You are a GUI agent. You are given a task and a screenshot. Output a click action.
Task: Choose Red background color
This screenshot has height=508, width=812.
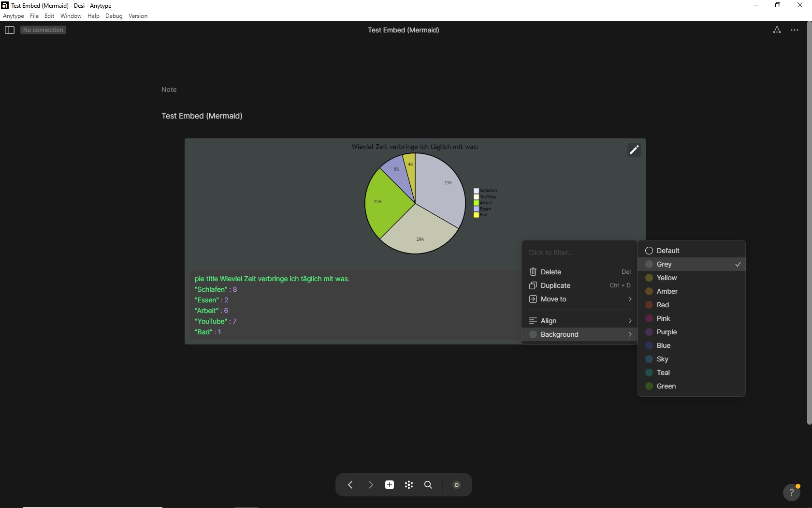click(x=692, y=305)
